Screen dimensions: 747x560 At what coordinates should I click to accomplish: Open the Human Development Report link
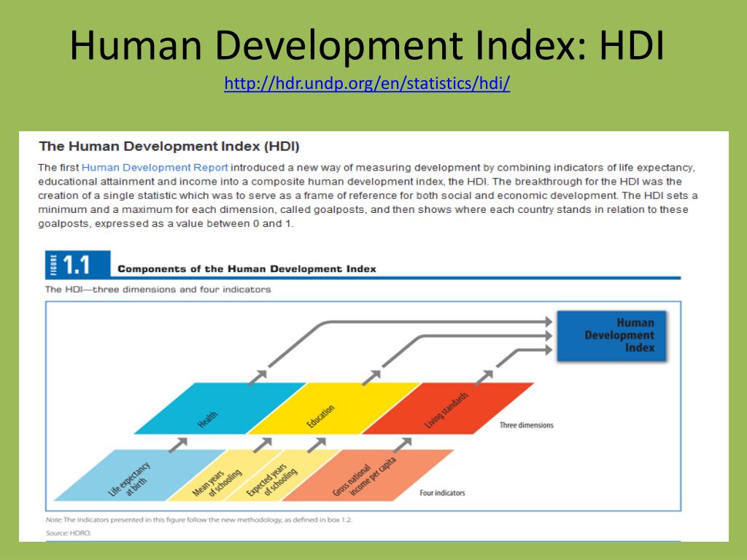click(x=155, y=168)
